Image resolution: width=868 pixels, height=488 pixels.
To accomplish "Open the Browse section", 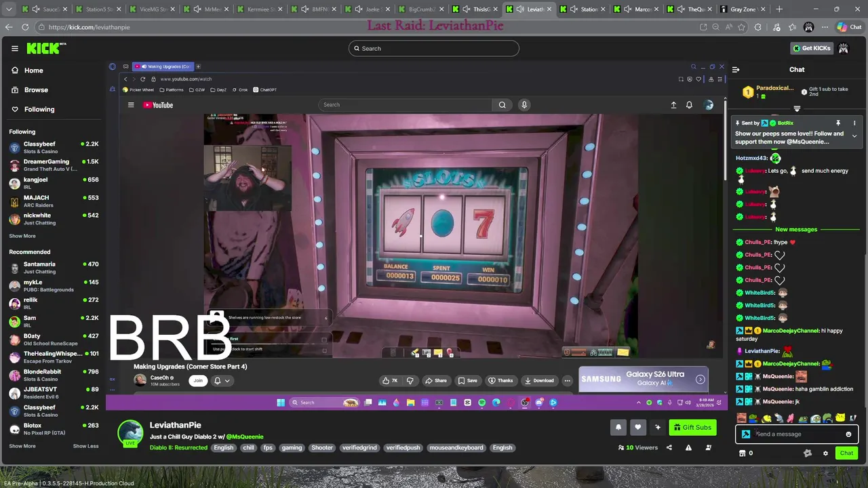I will (30, 89).
